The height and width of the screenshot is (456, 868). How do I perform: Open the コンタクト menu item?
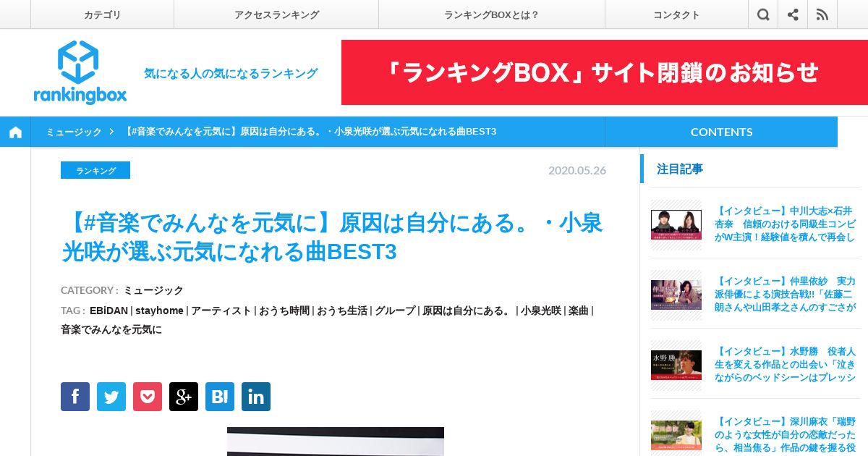click(676, 14)
